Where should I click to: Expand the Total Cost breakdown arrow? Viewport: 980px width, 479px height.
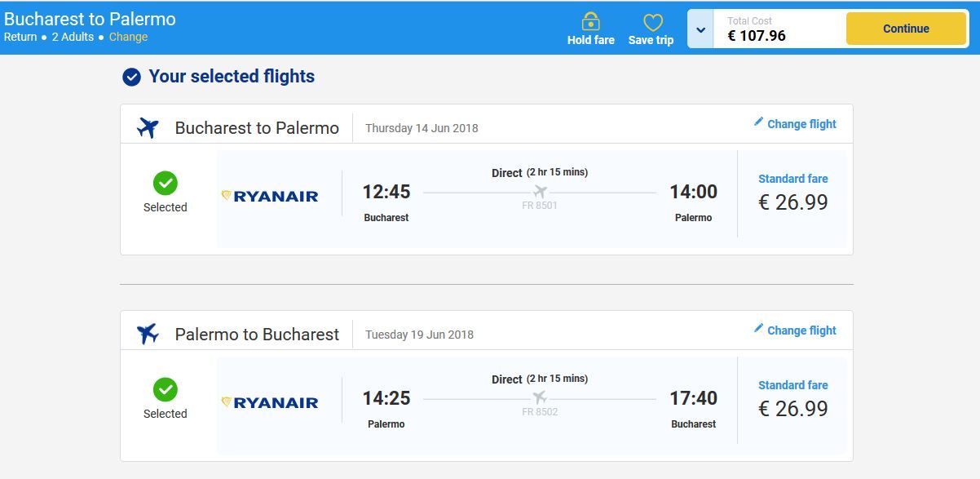click(x=700, y=29)
